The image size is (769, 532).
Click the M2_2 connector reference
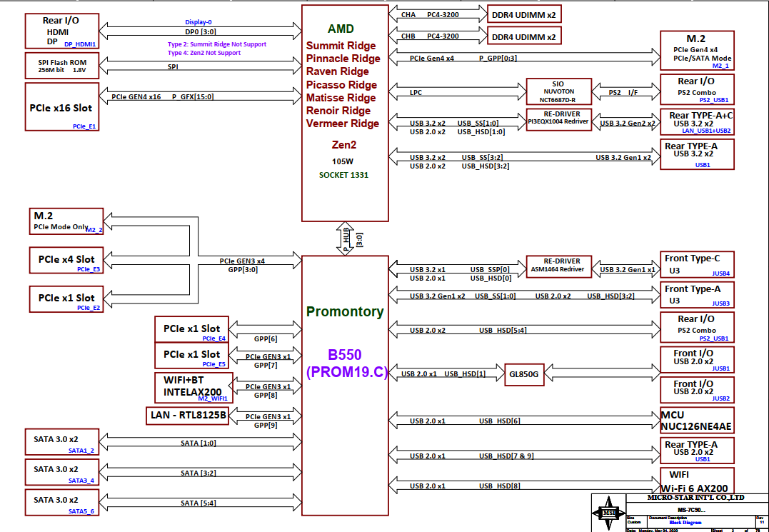click(x=94, y=230)
